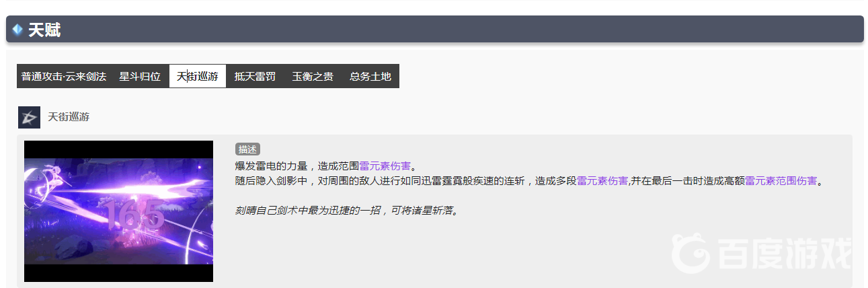This screenshot has width=868, height=288.
Task: Click the 天街巡游 skill icon
Action: point(30,117)
